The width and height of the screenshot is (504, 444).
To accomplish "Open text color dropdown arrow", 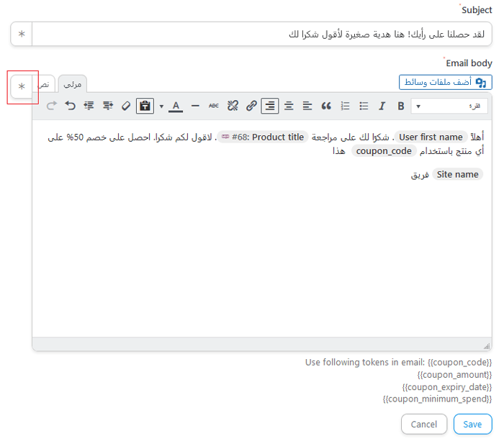I will [161, 107].
